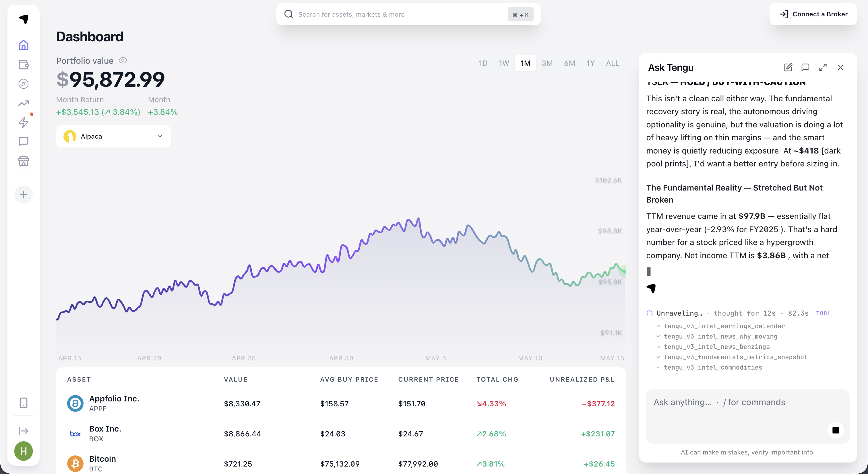
Task: Close the Ask Tengu panel
Action: (x=840, y=67)
